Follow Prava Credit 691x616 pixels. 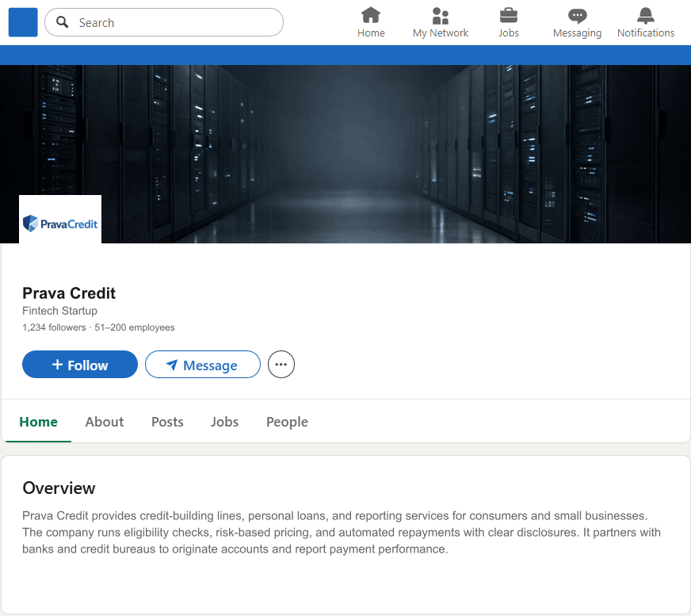pos(80,364)
